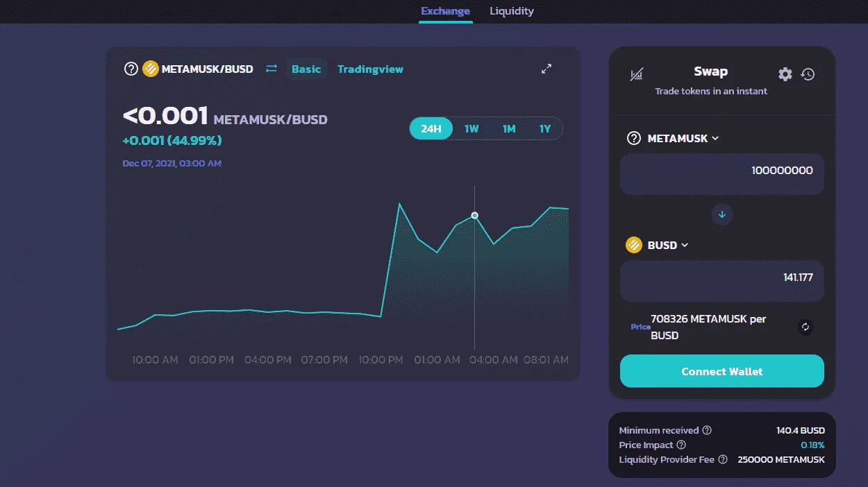
Task: Open the Liquidity tab
Action: click(512, 11)
